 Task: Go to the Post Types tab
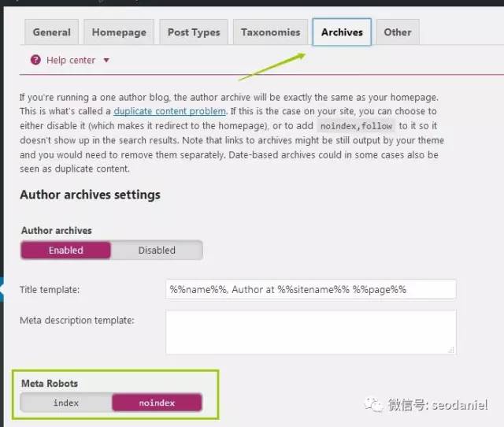[194, 32]
